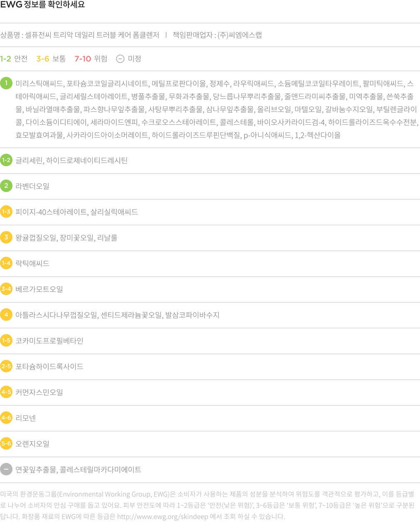Screen dimensions: 420x529
Task: Select the 1-5 badge beside 코카미도프로필베타인
Action: click(x=6, y=340)
